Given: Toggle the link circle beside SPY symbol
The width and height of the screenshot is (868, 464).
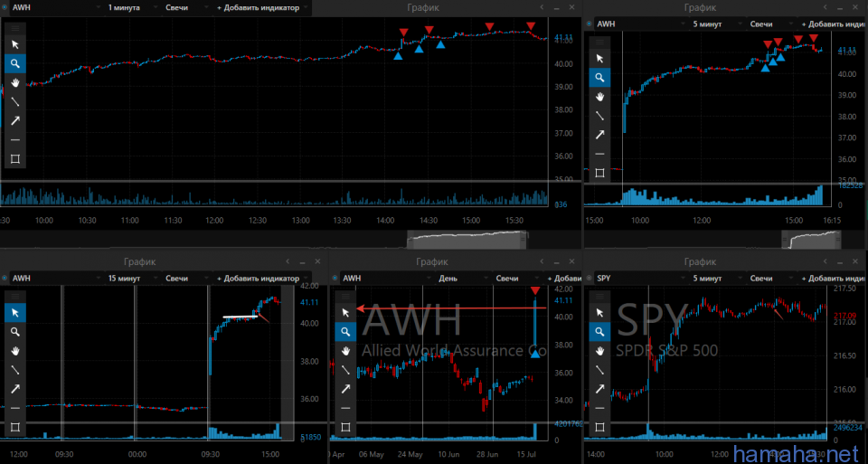Looking at the screenshot, I should (589, 279).
